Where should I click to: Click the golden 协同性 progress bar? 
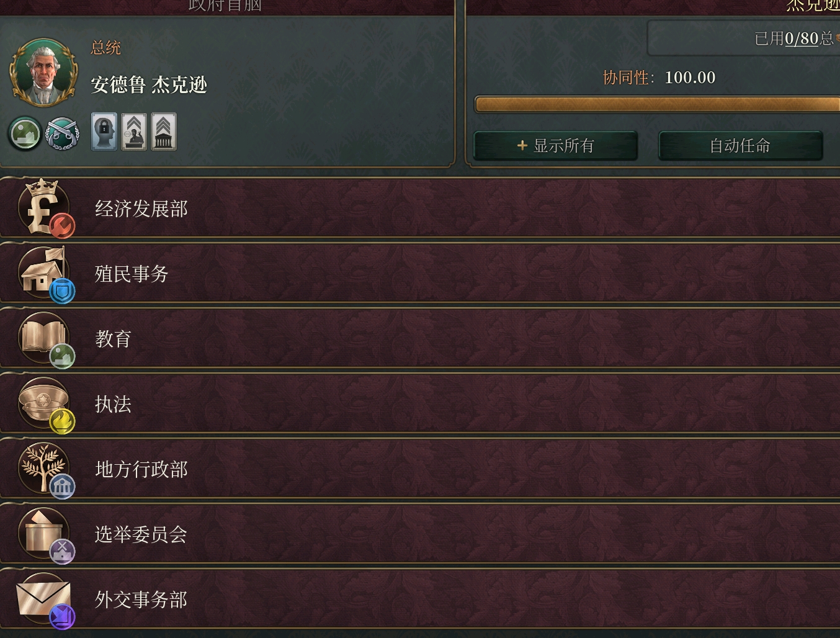[x=658, y=104]
